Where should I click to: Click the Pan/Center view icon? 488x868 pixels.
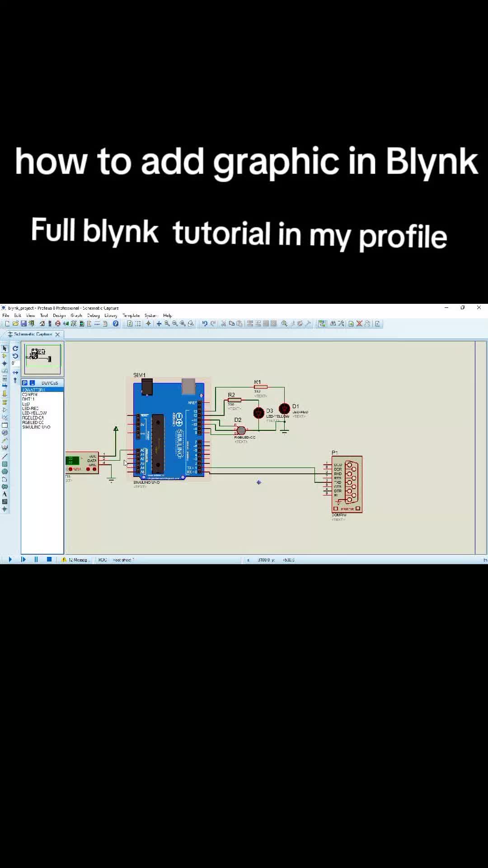pyautogui.click(x=159, y=323)
